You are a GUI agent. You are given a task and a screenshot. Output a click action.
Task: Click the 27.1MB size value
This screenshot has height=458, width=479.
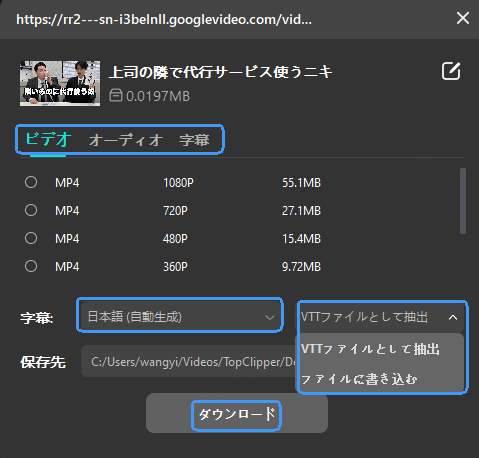(x=301, y=211)
